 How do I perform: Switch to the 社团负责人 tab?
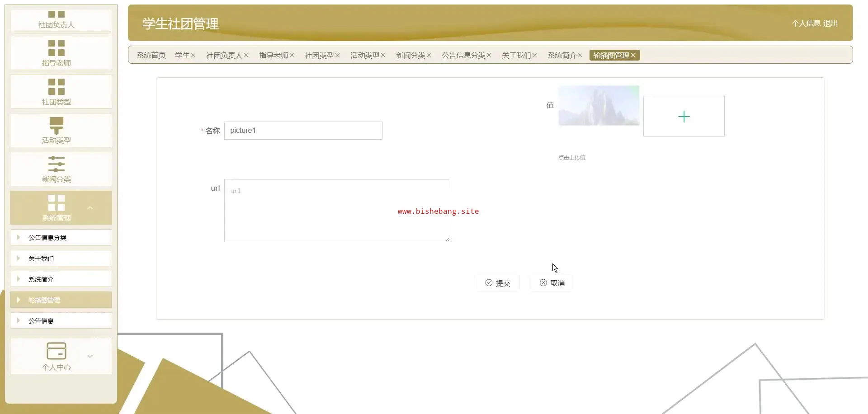tap(224, 55)
